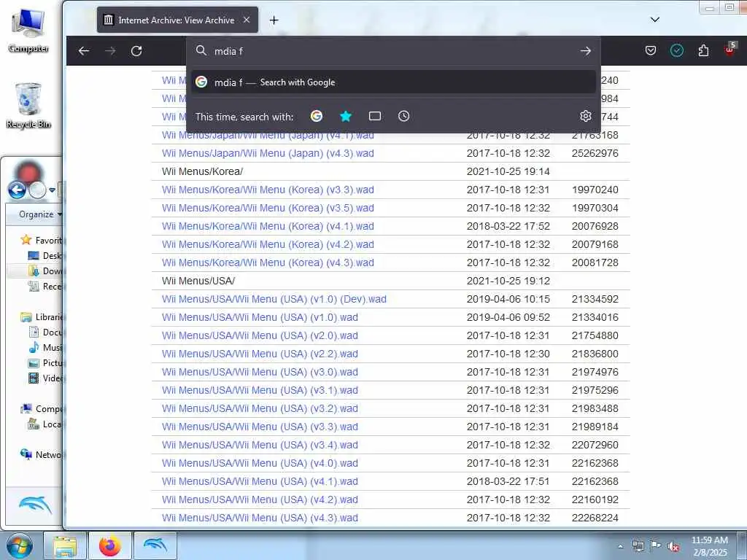The image size is (747, 560).
Task: Click Explorer window's blue back button
Action: (x=18, y=190)
